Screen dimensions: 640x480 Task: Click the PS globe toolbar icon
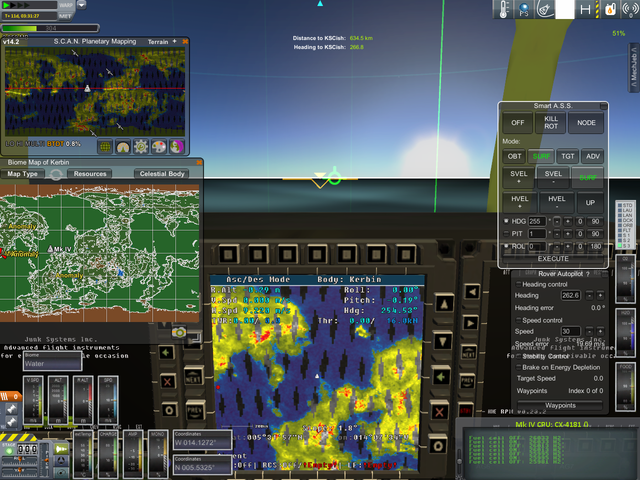(524, 9)
